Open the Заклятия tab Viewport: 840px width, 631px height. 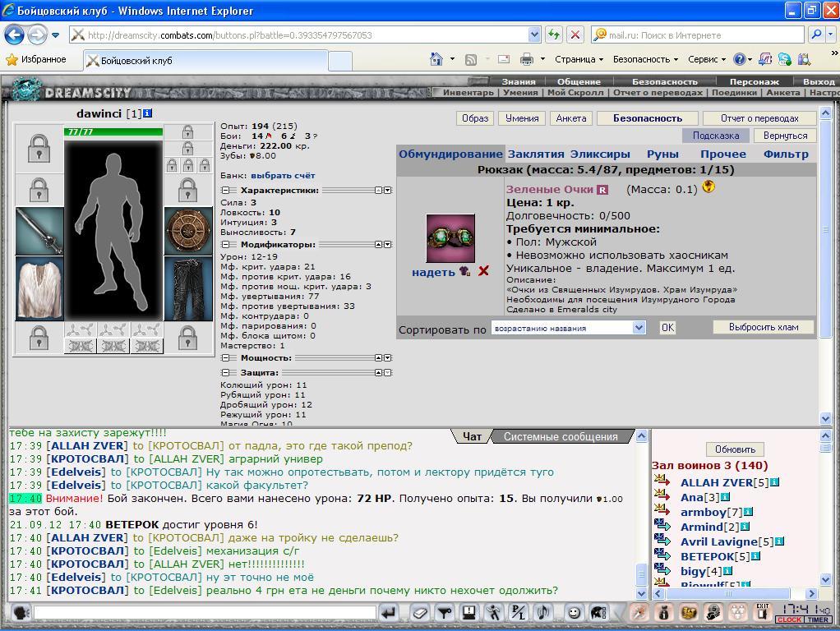[536, 154]
